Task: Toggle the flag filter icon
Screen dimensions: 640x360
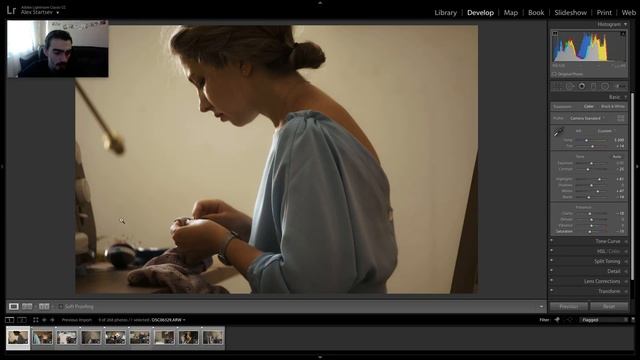Action: point(557,320)
